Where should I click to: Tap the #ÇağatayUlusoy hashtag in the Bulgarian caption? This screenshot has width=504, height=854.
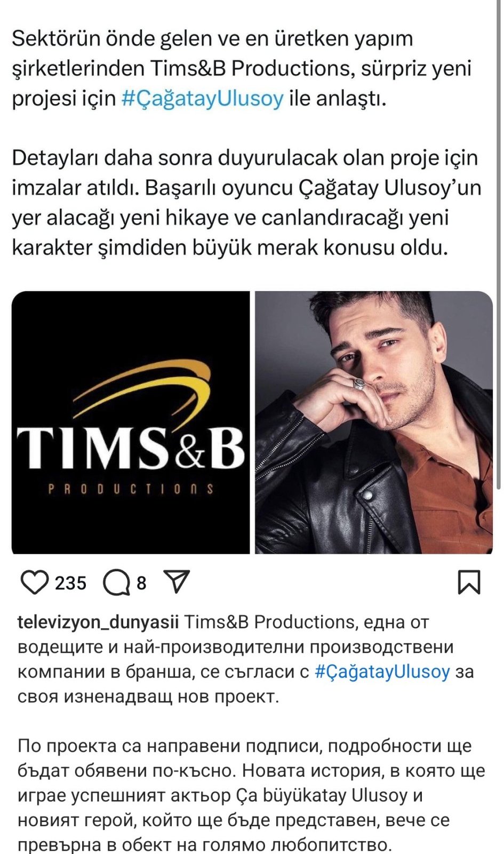click(x=382, y=671)
